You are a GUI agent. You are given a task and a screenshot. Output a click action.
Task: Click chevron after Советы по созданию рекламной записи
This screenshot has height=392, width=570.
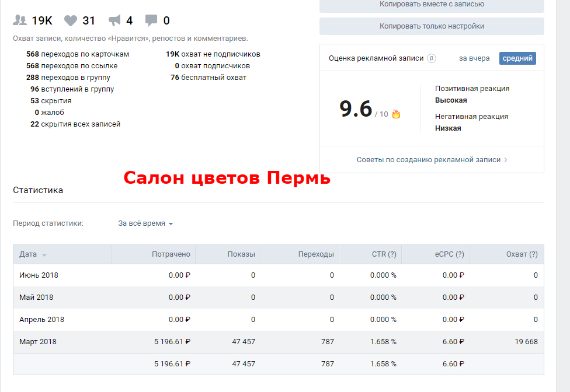[x=506, y=160]
